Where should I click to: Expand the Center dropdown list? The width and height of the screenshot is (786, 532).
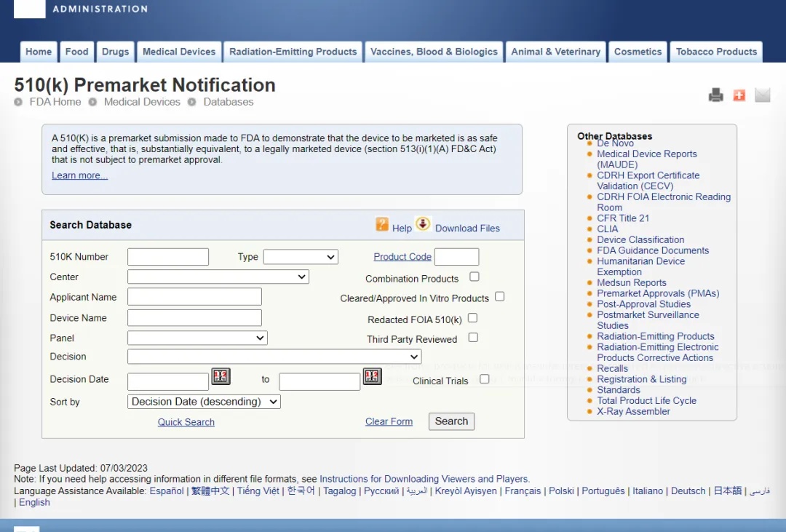click(x=218, y=277)
